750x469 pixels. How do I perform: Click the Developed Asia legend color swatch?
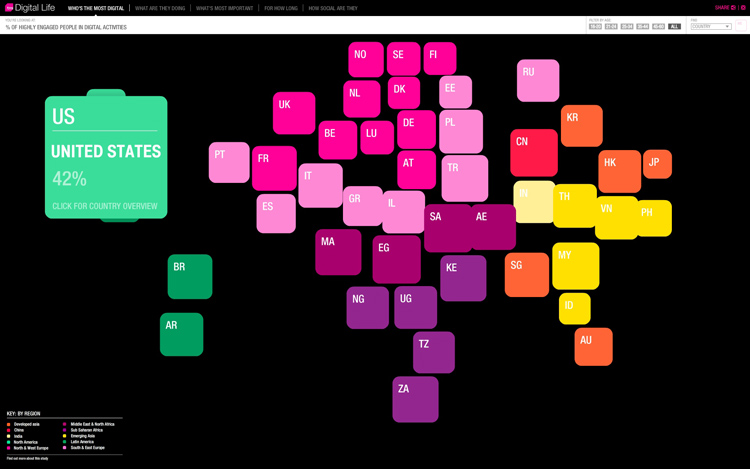9,424
